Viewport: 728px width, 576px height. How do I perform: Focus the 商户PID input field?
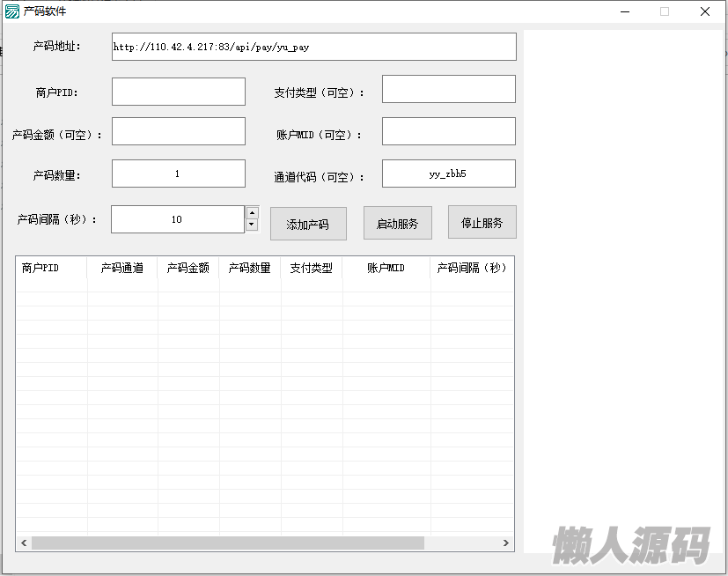179,92
